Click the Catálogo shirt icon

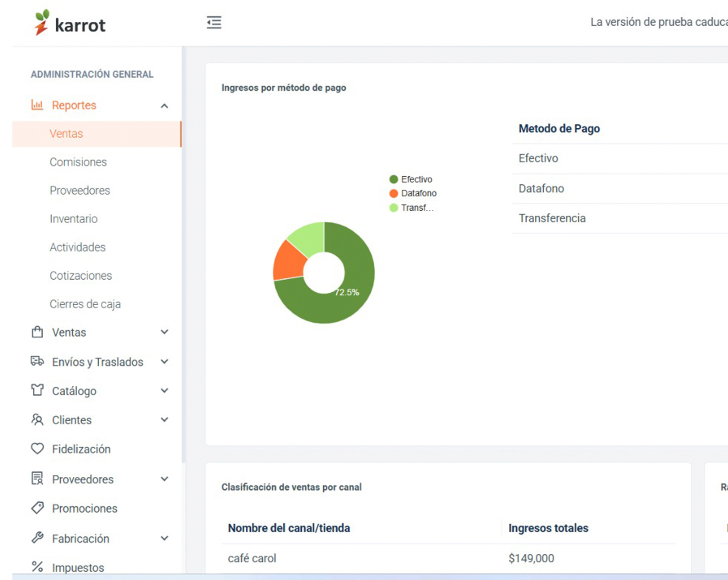coord(37,390)
